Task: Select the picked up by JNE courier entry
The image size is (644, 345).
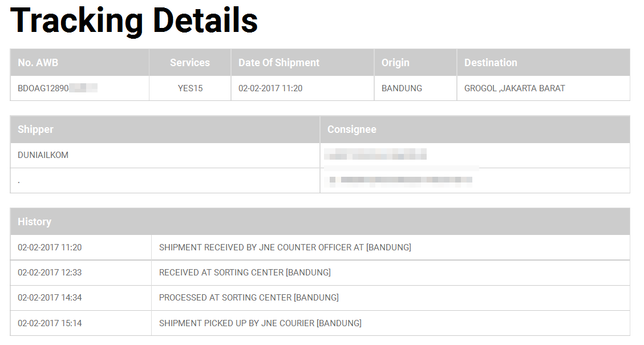Action: point(260,323)
